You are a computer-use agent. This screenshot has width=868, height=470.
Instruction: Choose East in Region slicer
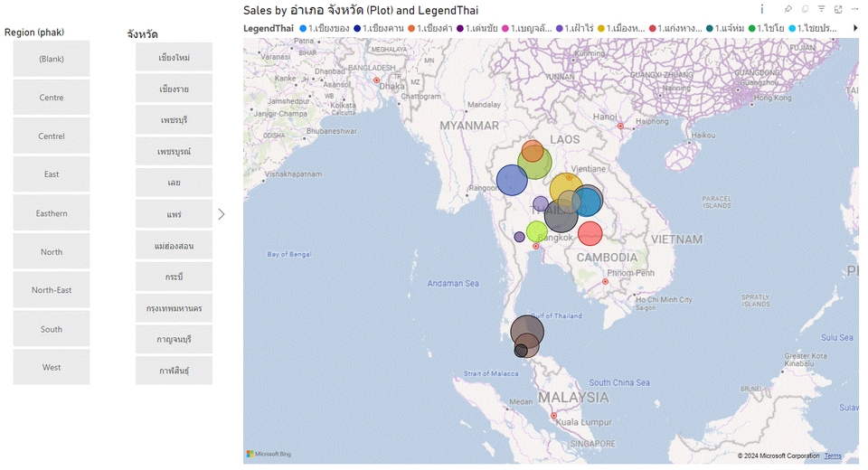(52, 174)
